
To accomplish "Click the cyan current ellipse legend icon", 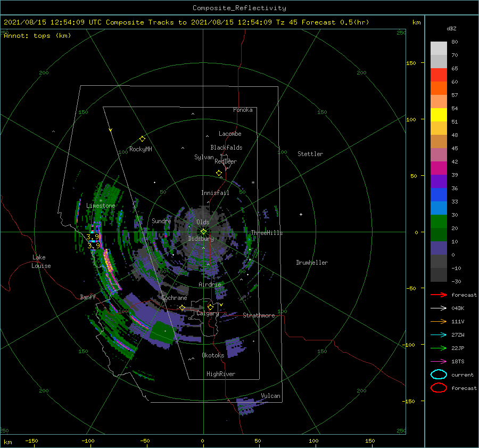I will pyautogui.click(x=439, y=374).
